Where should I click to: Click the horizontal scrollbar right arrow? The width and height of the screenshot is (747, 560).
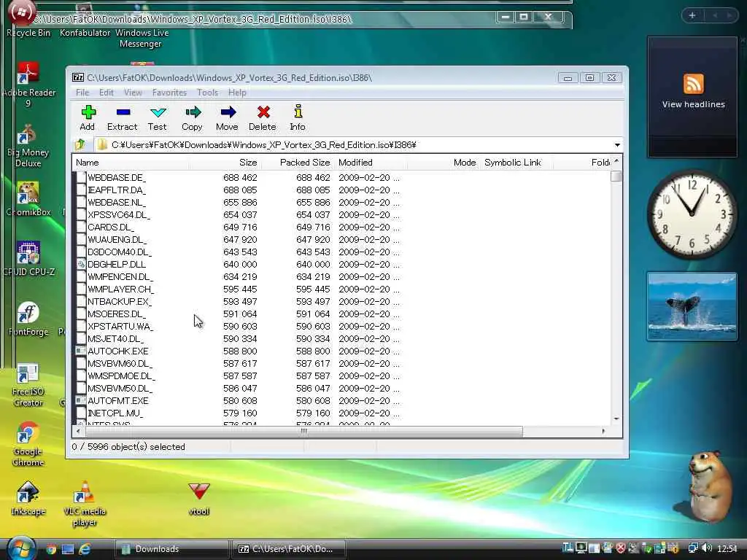603,432
